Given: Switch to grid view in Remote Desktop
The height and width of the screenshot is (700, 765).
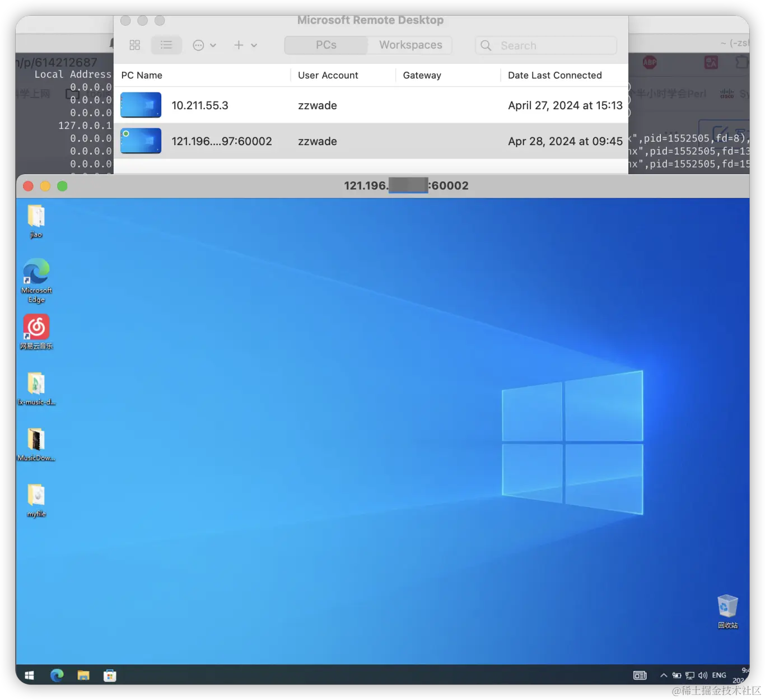Looking at the screenshot, I should tap(135, 45).
